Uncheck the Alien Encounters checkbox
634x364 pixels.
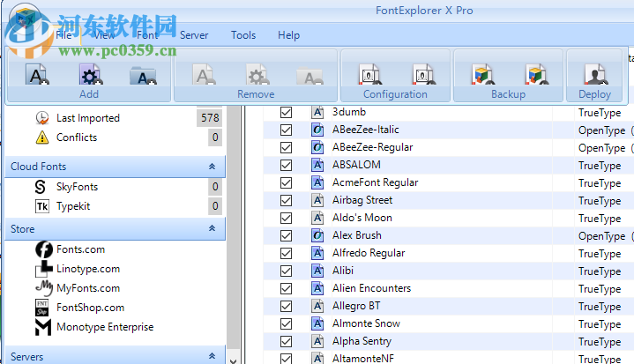pos(286,288)
